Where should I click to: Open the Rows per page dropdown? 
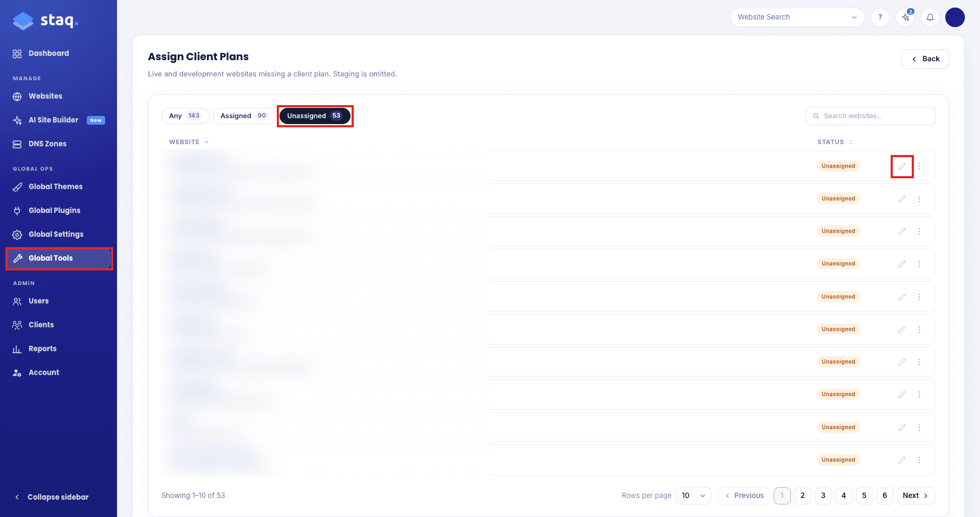pyautogui.click(x=693, y=495)
